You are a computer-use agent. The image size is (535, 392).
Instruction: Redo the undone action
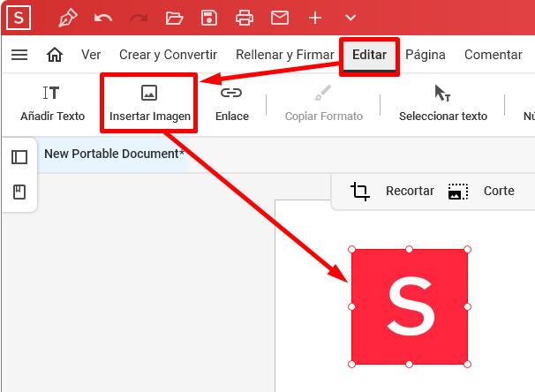(x=139, y=18)
